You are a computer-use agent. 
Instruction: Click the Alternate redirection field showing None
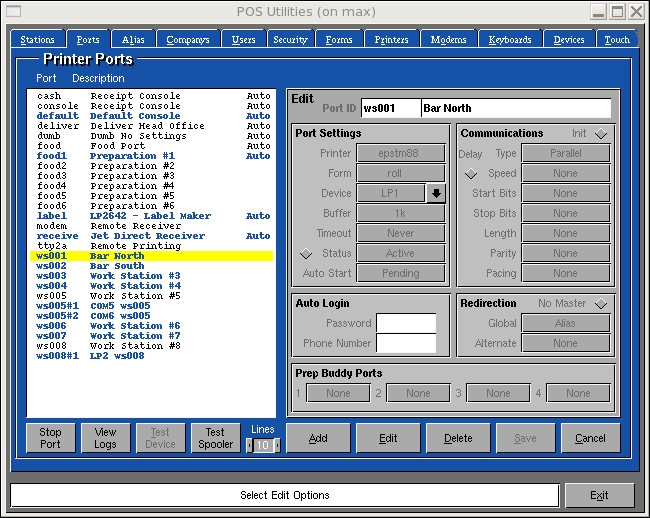click(x=566, y=343)
